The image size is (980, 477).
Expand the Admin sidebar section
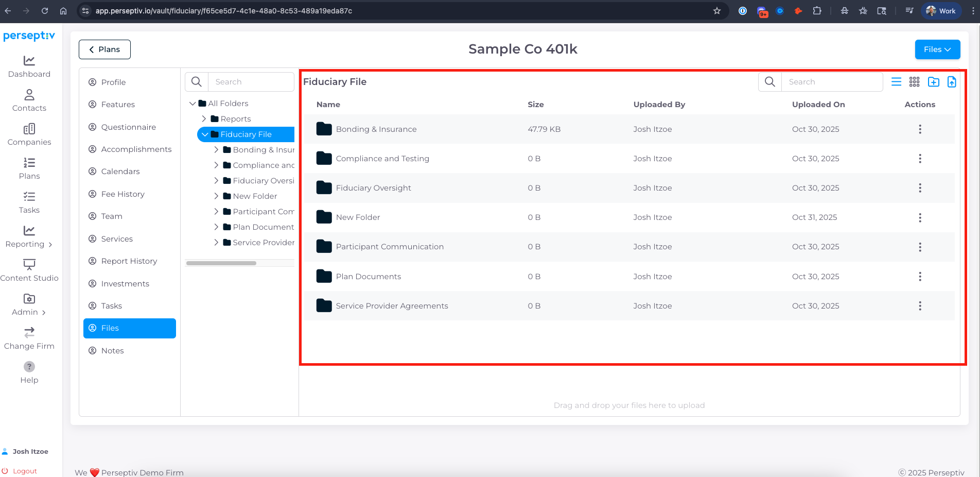(29, 305)
